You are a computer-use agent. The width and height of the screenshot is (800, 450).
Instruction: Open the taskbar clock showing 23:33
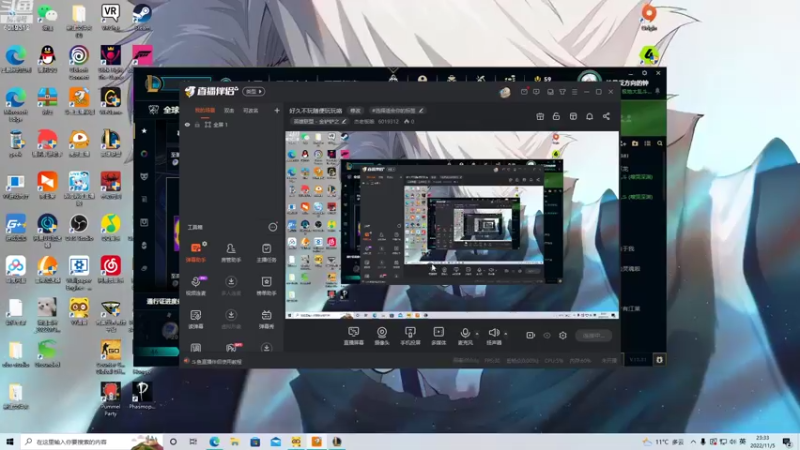[763, 441]
